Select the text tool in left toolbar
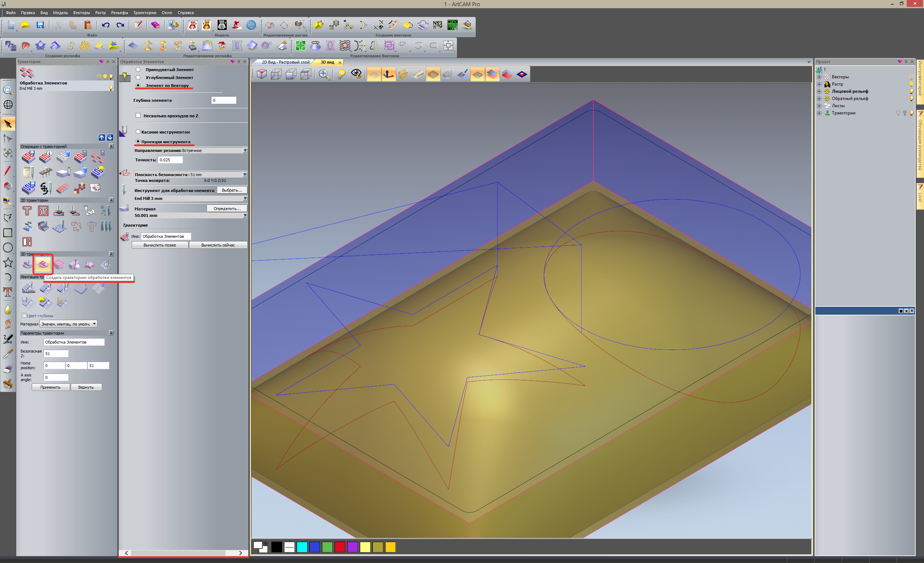The height and width of the screenshot is (563, 924). pyautogui.click(x=8, y=292)
